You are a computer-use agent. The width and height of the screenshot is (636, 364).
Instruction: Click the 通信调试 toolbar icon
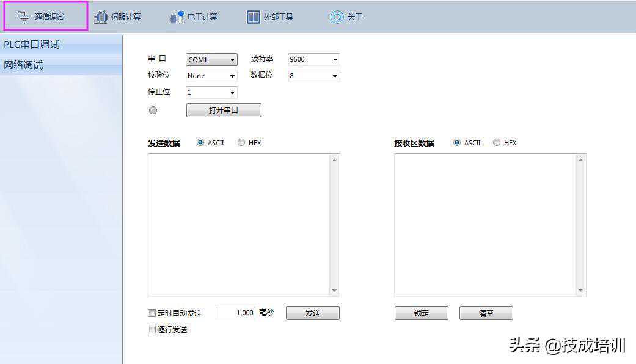pos(24,17)
